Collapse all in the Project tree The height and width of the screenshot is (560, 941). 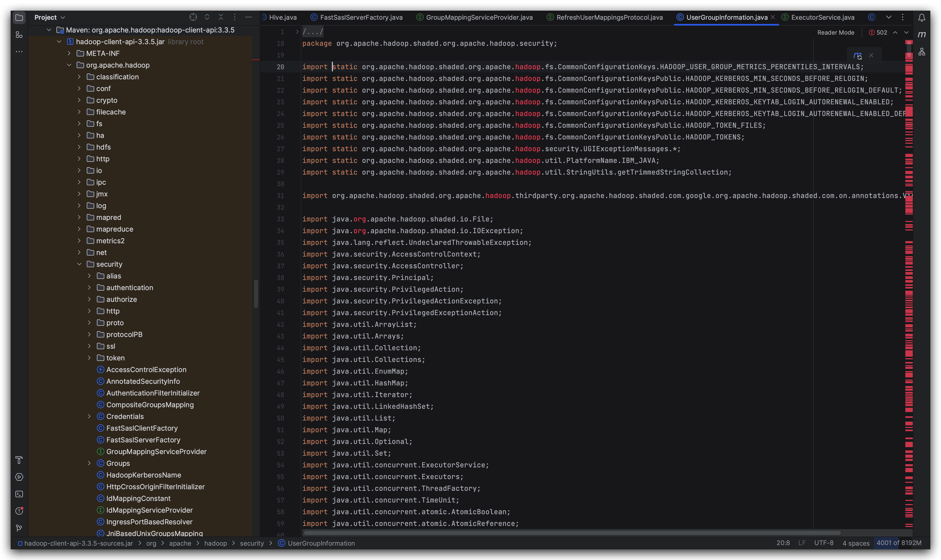pyautogui.click(x=221, y=17)
